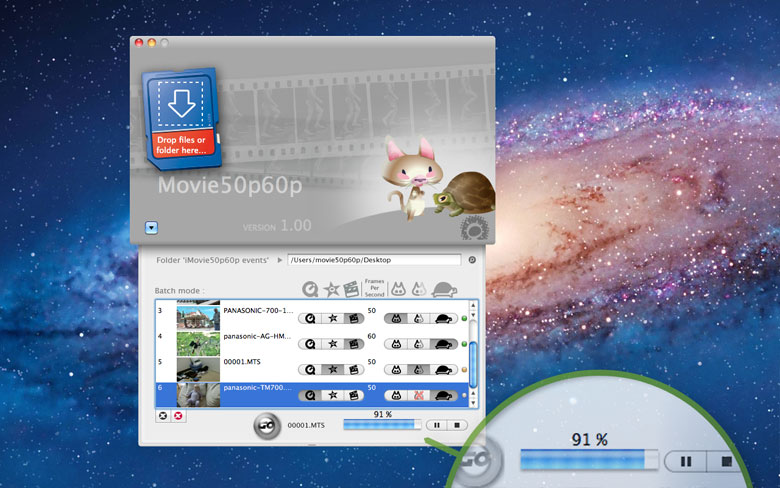Select iMovie star output for row 5 00001.MTS

pos(332,370)
